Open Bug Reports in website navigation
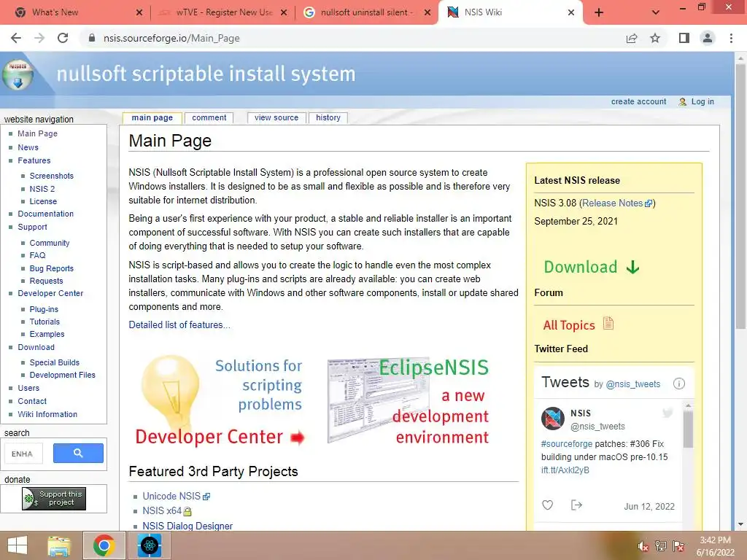 [52, 268]
